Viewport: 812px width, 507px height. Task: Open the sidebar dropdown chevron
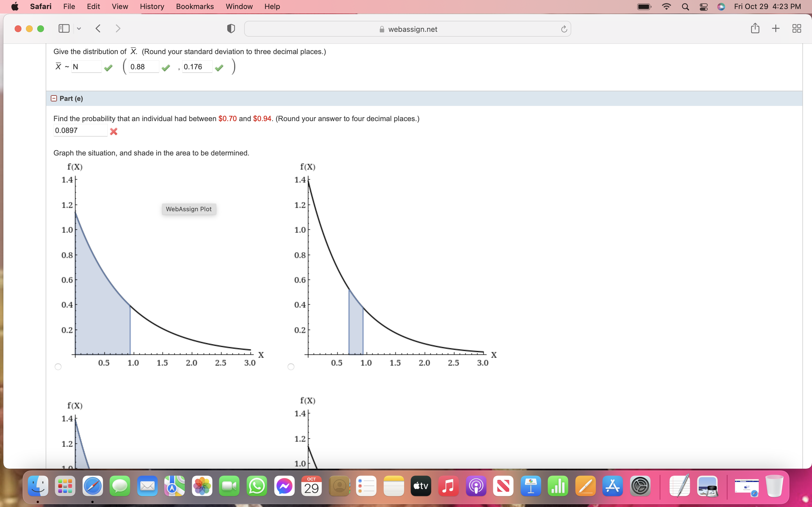79,29
